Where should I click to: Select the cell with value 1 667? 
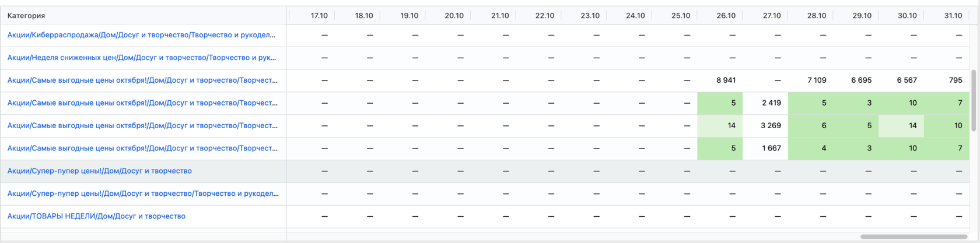[771, 148]
